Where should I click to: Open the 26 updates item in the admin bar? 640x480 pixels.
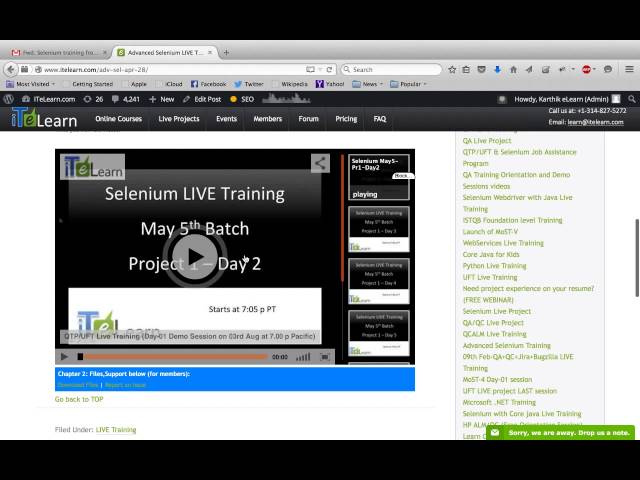[93, 99]
